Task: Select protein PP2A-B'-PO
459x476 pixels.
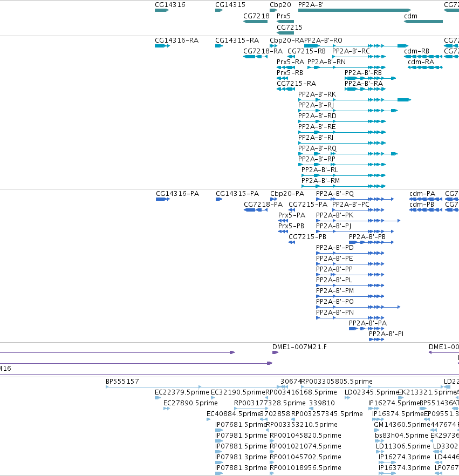Action: [335, 302]
